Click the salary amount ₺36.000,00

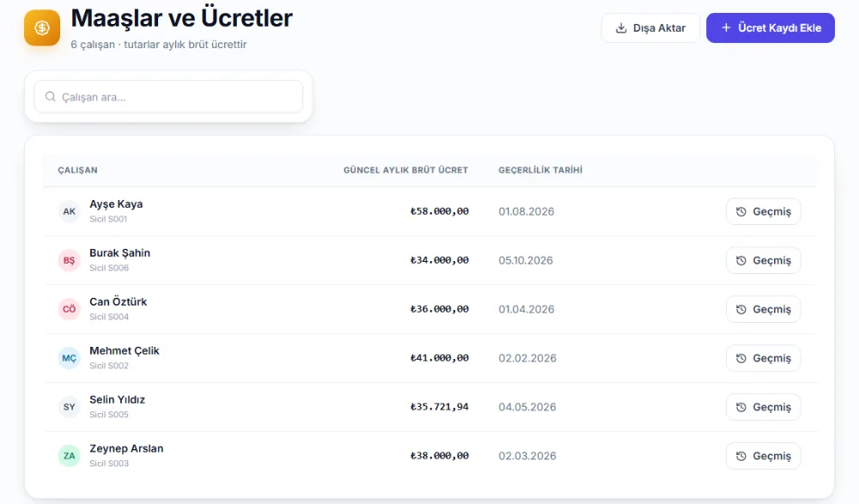tap(439, 309)
